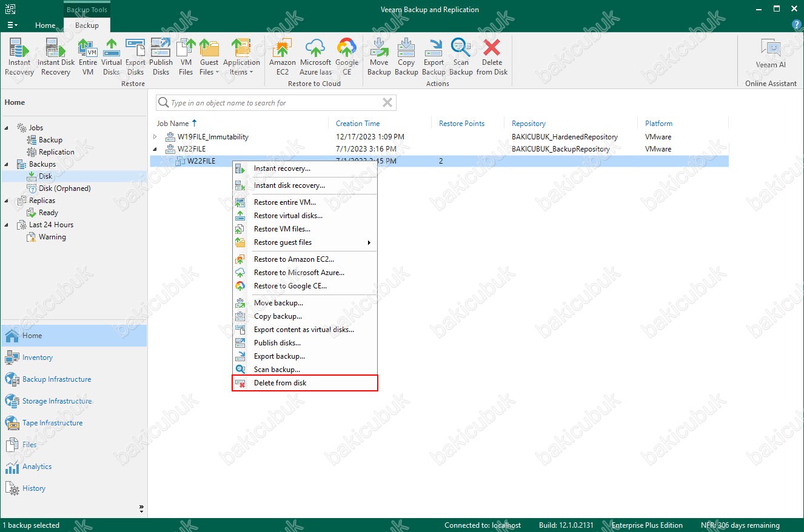Sort by the Creation Time column
The height and width of the screenshot is (532, 804).
pos(358,124)
